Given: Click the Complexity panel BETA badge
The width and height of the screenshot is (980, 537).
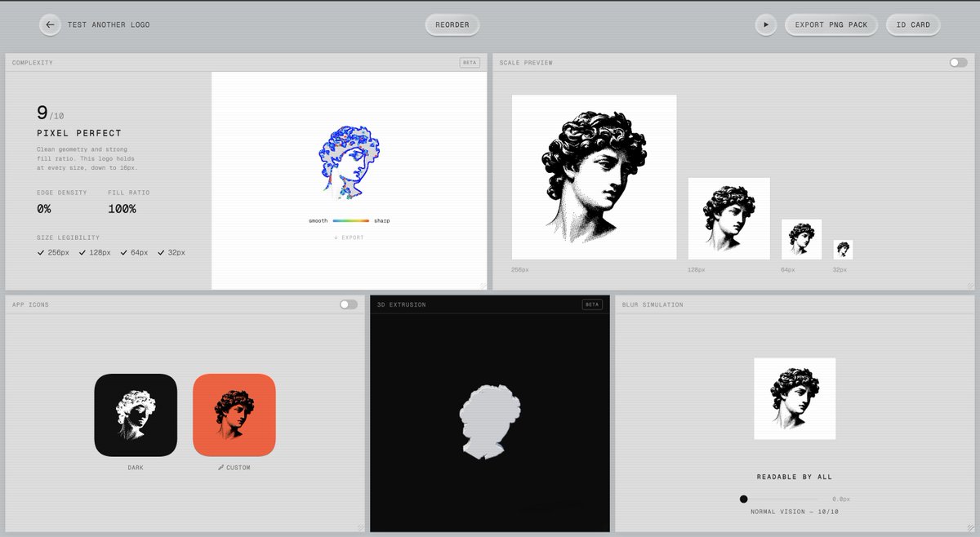Looking at the screenshot, I should coord(470,63).
